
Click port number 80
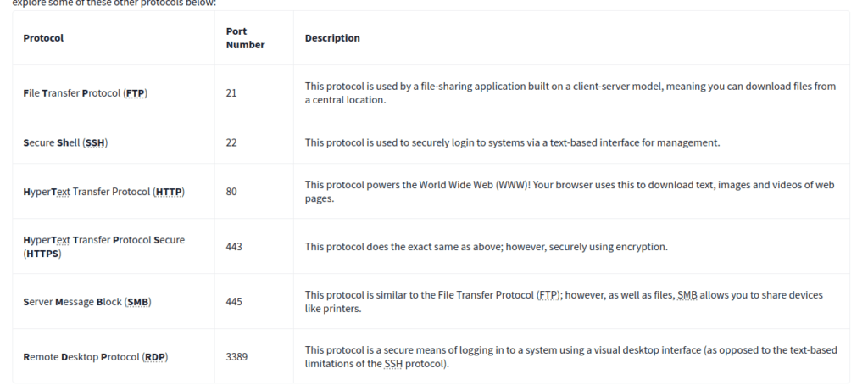pos(231,192)
